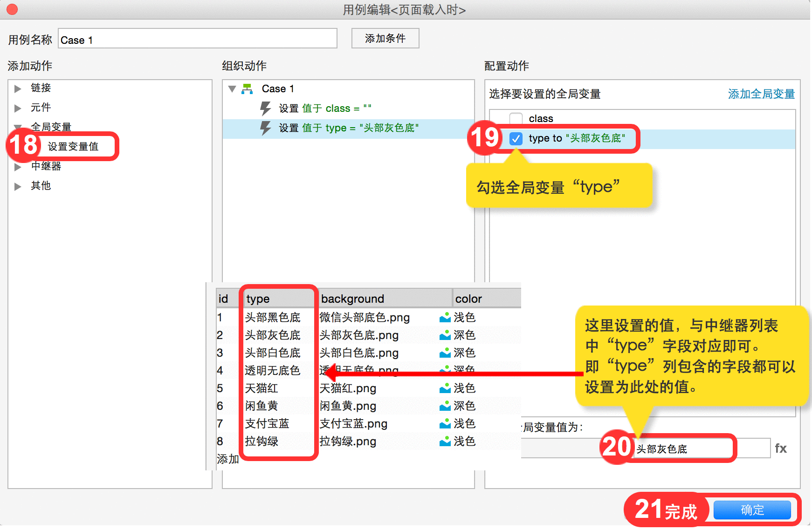This screenshot has height=530, width=812.
Task: Expand the 中继器 action category
Action: (18, 167)
